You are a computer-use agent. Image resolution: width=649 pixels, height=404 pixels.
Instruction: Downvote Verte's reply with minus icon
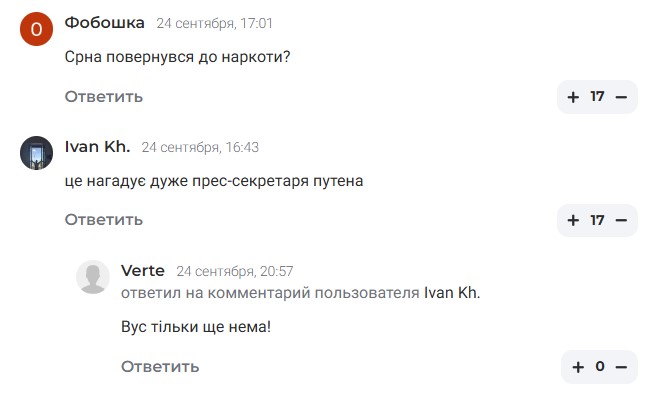tap(621, 367)
